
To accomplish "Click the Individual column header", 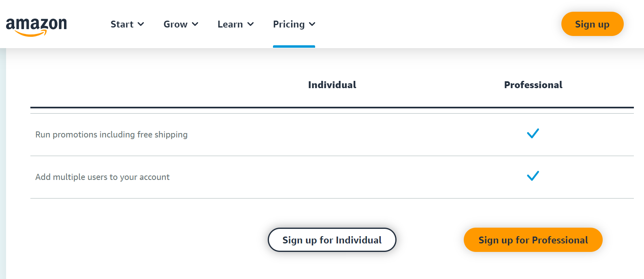I will click(332, 85).
